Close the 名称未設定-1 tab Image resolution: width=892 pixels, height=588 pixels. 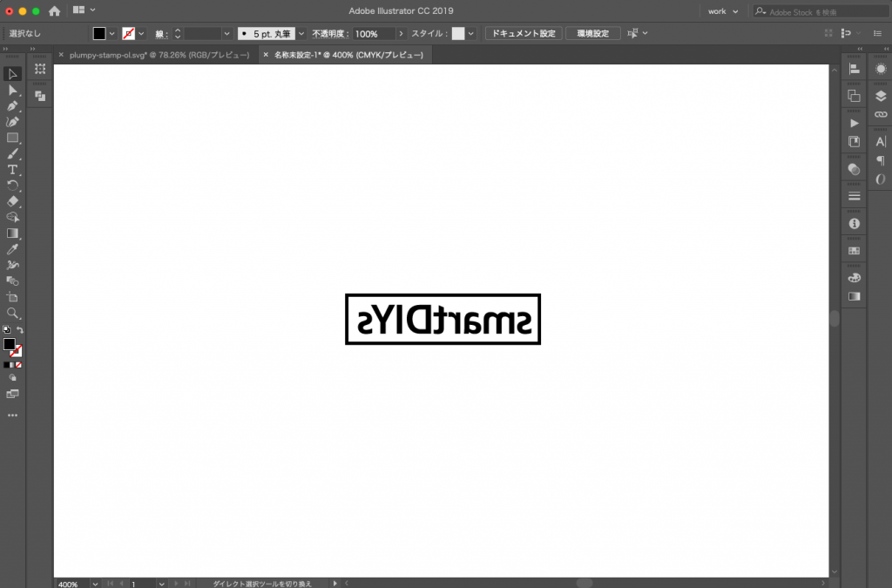pyautogui.click(x=266, y=55)
